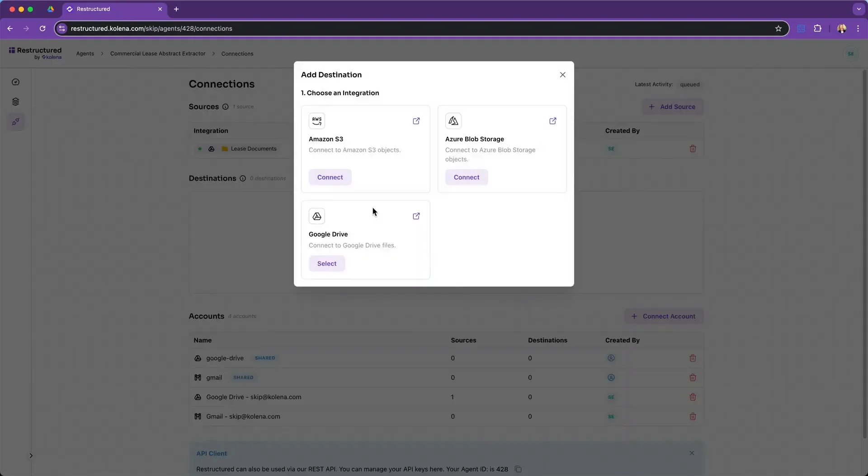Select the connections plug icon in sidebar
This screenshot has height=476, width=868.
[x=15, y=121]
